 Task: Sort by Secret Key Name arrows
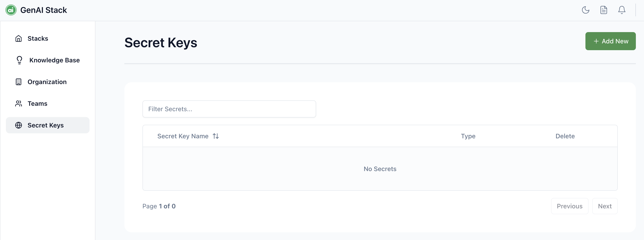click(x=216, y=136)
